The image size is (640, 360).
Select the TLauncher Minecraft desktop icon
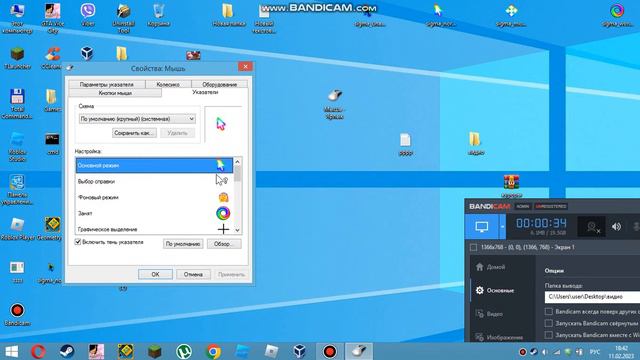(x=17, y=58)
